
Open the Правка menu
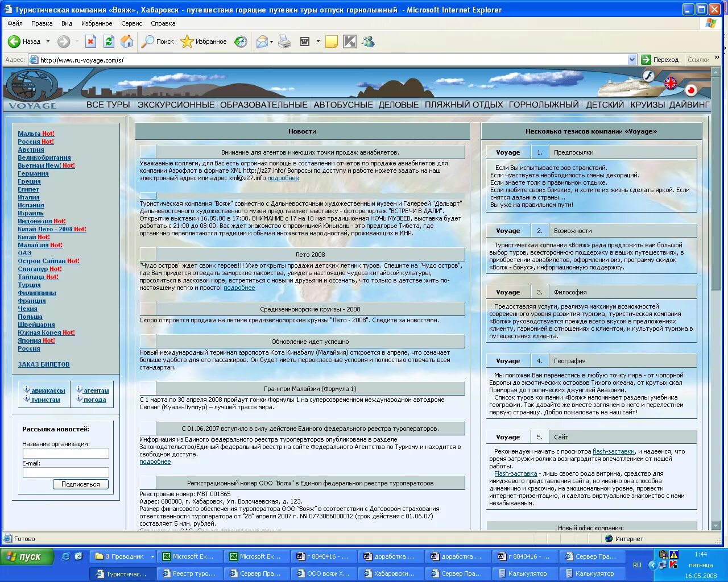42,23
